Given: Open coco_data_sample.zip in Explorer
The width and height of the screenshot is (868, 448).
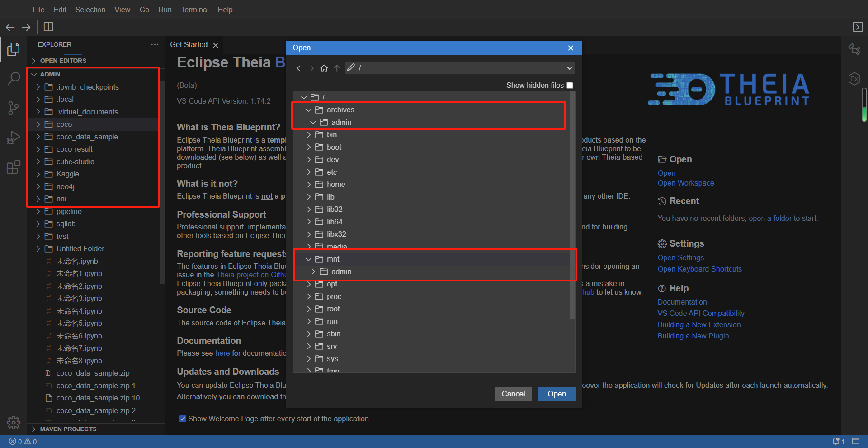Looking at the screenshot, I should click(93, 373).
